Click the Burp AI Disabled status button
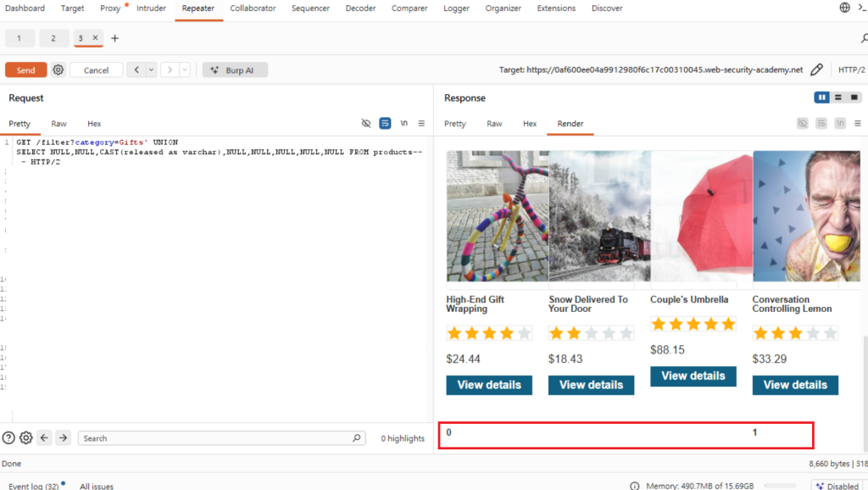 click(x=838, y=486)
